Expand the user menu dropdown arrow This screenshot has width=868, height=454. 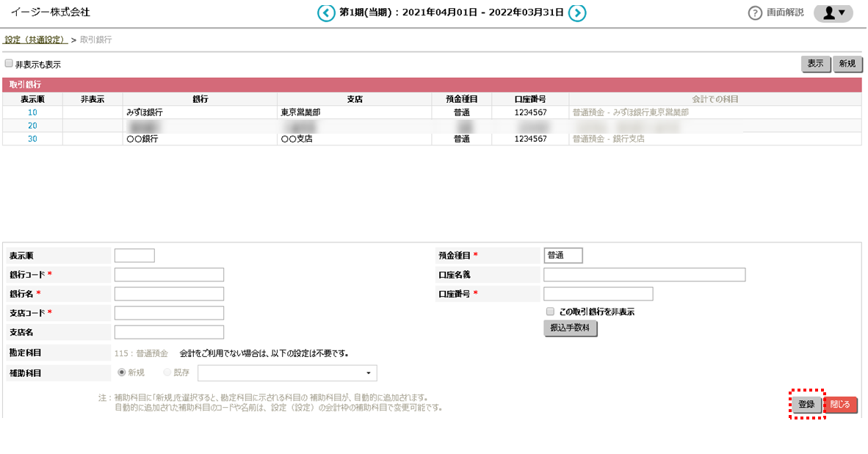pos(843,12)
